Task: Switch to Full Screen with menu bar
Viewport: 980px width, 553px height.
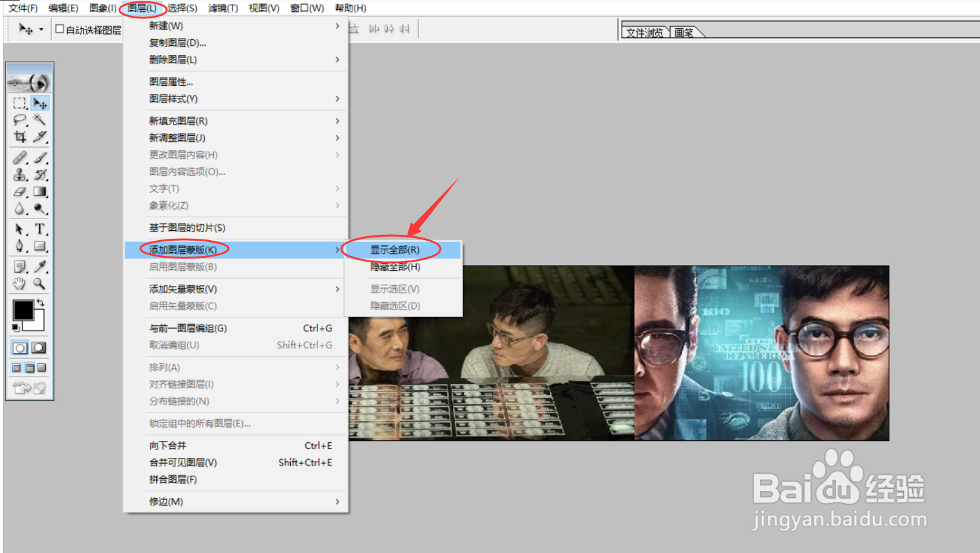Action: coord(30,368)
